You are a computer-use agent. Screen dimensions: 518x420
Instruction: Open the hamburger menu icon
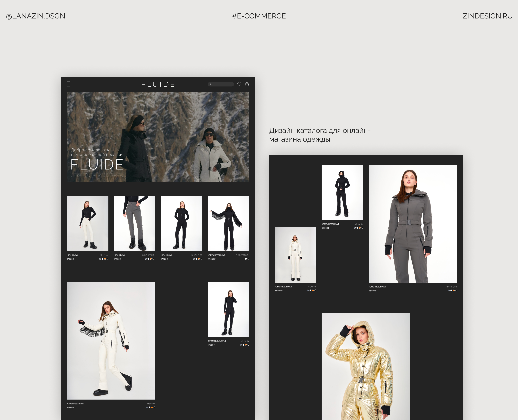68,84
